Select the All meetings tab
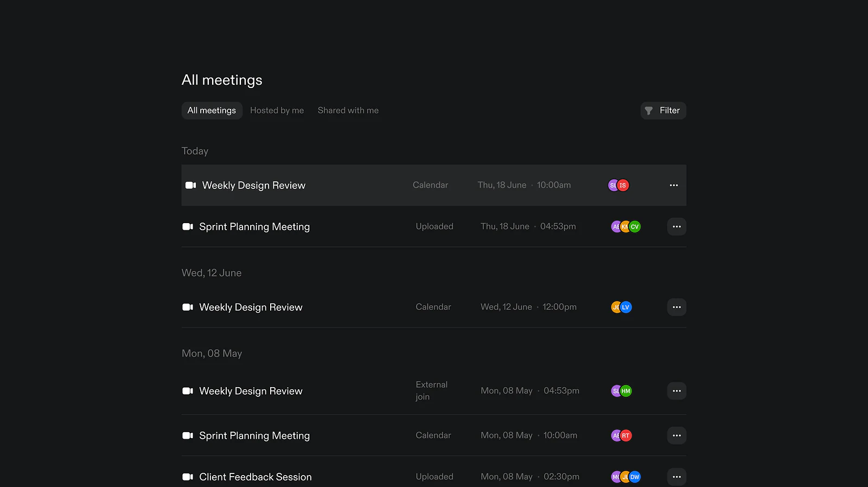The image size is (868, 487). tap(212, 111)
